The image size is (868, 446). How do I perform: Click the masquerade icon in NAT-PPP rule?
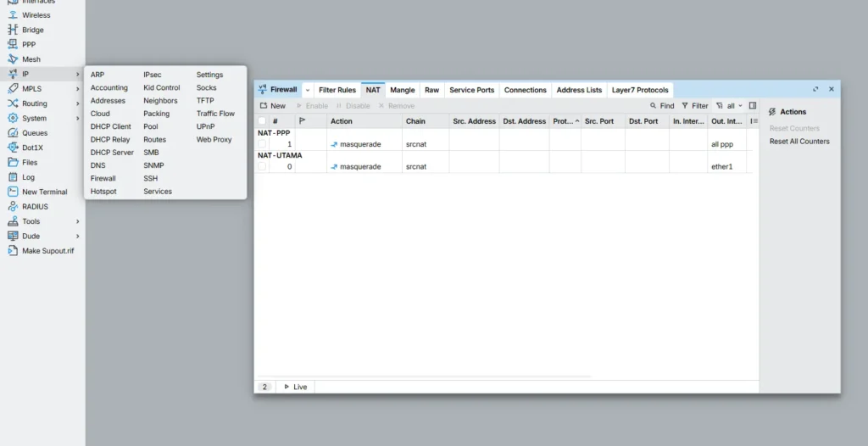[334, 145]
